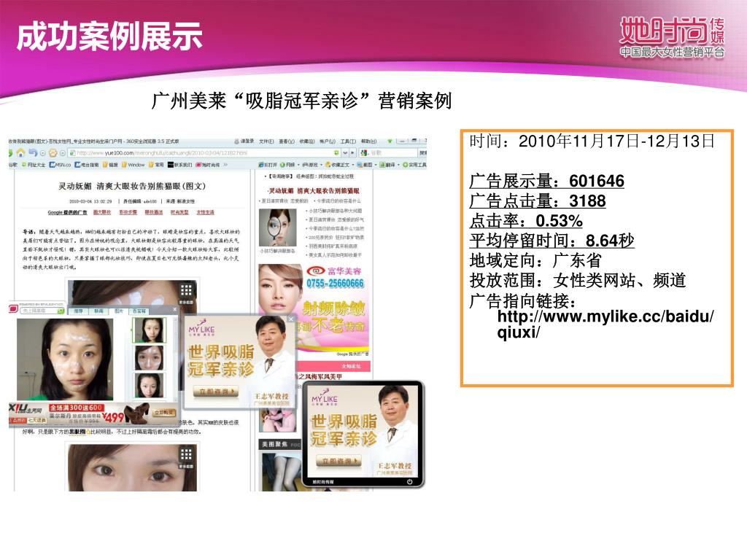This screenshot has width=747, height=560.
Task: Click the MSN.co bookmark
Action: pyautogui.click(x=60, y=165)
